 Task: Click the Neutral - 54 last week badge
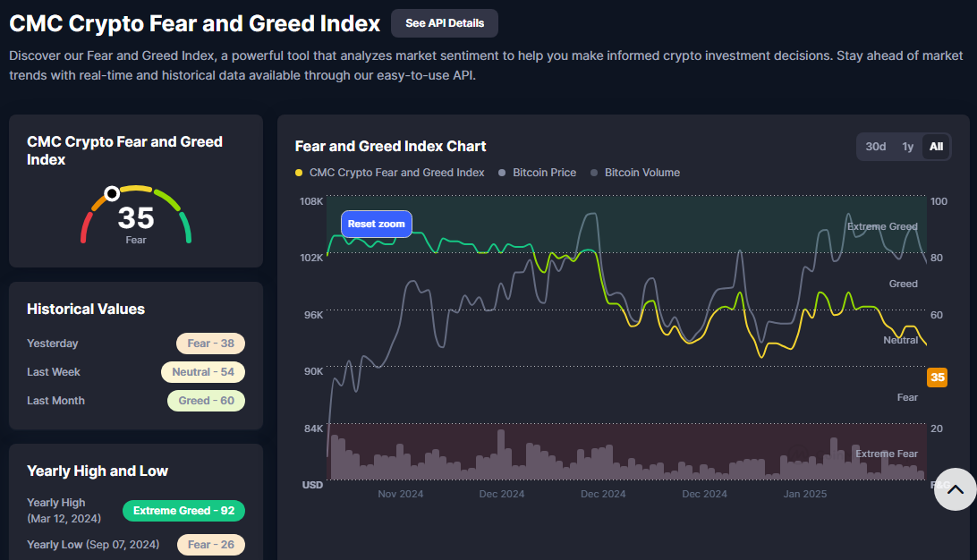pos(202,372)
